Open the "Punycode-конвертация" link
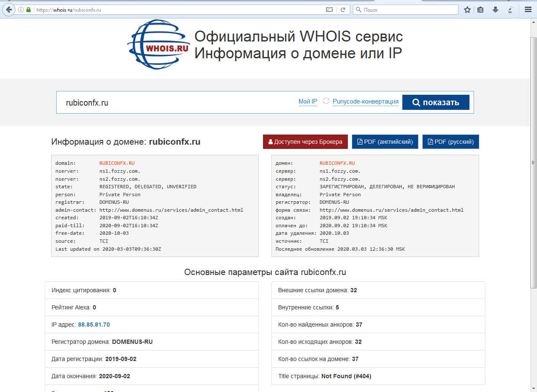 pyautogui.click(x=365, y=101)
